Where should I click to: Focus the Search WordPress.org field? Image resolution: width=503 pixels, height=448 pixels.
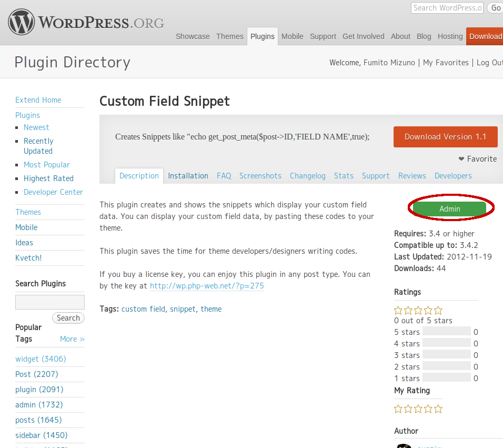click(447, 8)
